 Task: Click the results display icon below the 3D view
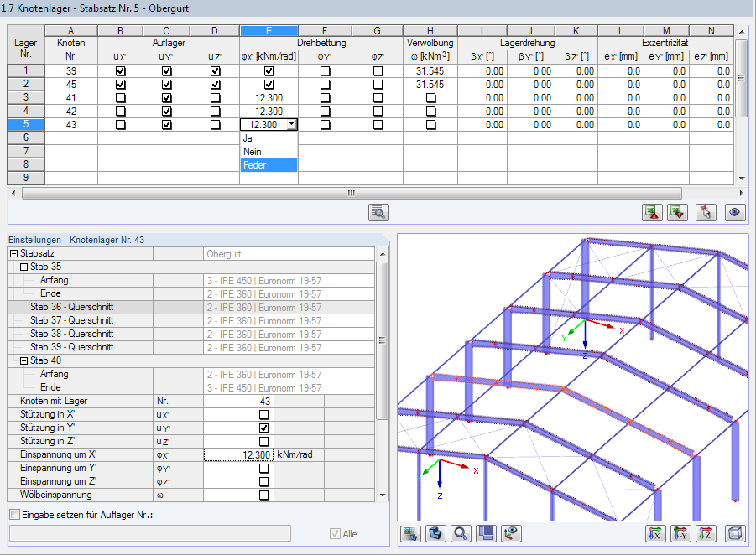pyautogui.click(x=410, y=533)
